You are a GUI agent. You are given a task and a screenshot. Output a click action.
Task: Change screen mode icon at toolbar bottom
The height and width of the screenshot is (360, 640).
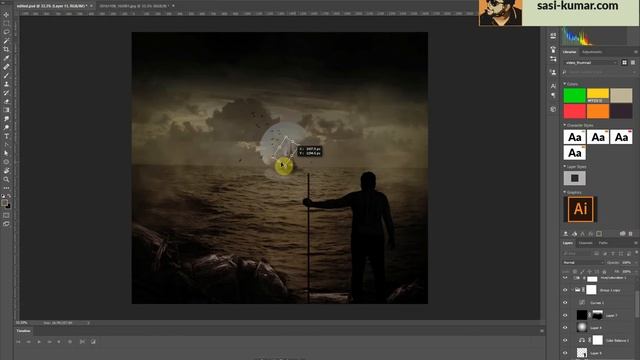click(6, 224)
